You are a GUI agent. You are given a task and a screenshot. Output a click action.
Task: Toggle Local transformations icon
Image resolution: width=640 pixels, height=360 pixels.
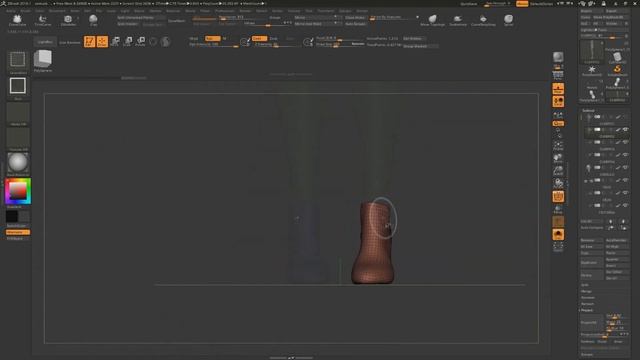558,102
